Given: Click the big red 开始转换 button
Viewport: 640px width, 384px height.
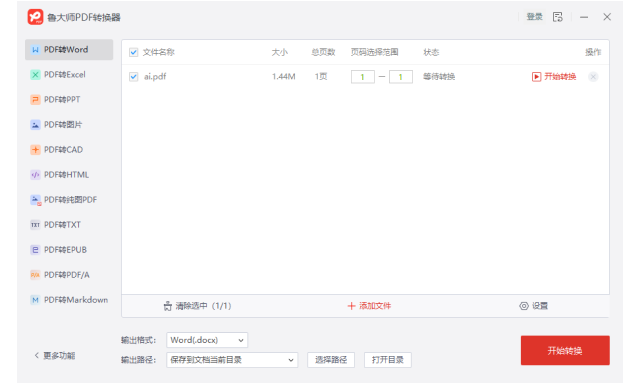Looking at the screenshot, I should tap(565, 351).
